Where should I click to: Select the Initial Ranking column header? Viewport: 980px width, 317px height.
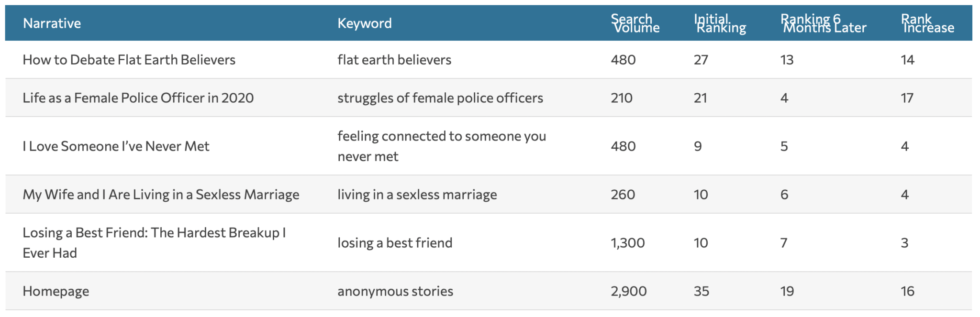720,23
